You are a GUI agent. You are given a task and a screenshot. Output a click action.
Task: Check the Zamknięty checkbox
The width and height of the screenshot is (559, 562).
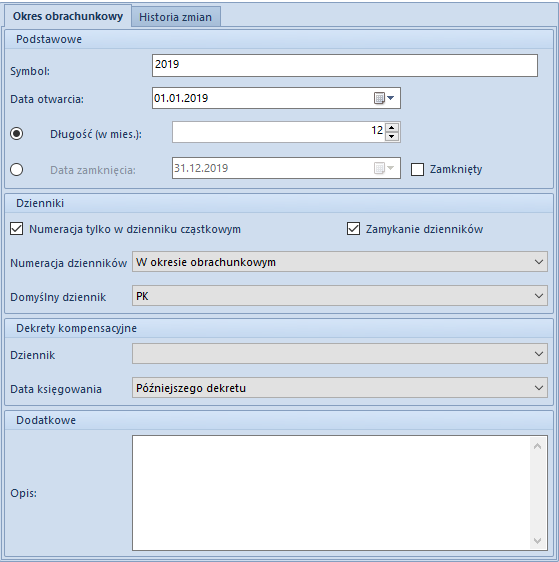pos(417,169)
